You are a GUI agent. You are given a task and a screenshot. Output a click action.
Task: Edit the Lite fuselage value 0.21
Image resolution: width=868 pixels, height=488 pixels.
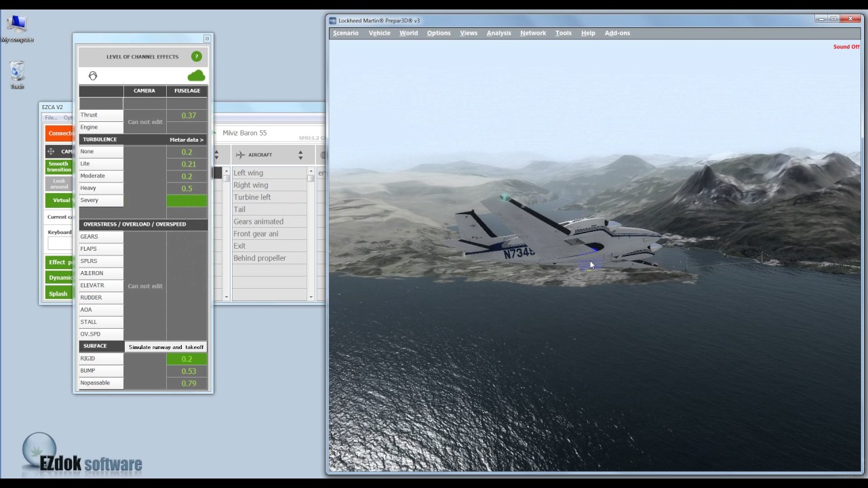point(187,164)
